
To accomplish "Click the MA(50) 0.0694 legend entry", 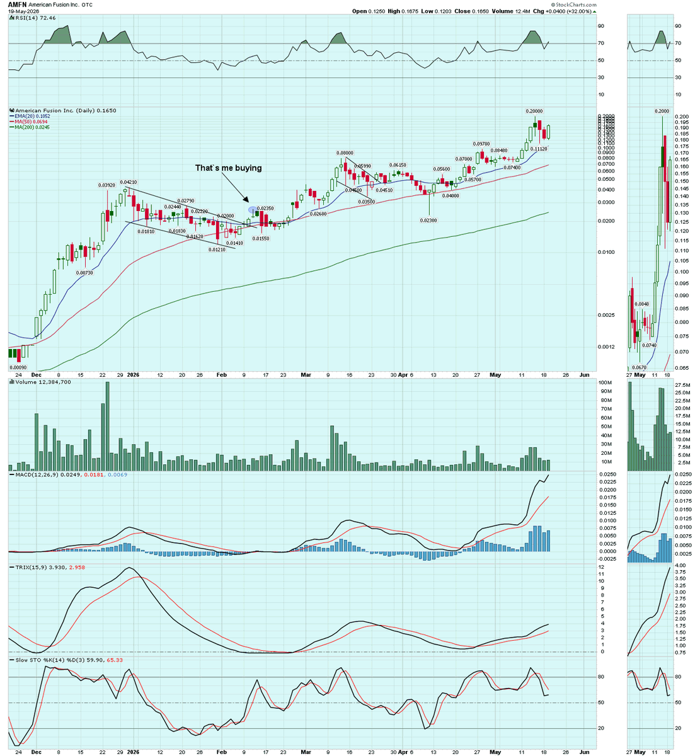I will 30,122.
